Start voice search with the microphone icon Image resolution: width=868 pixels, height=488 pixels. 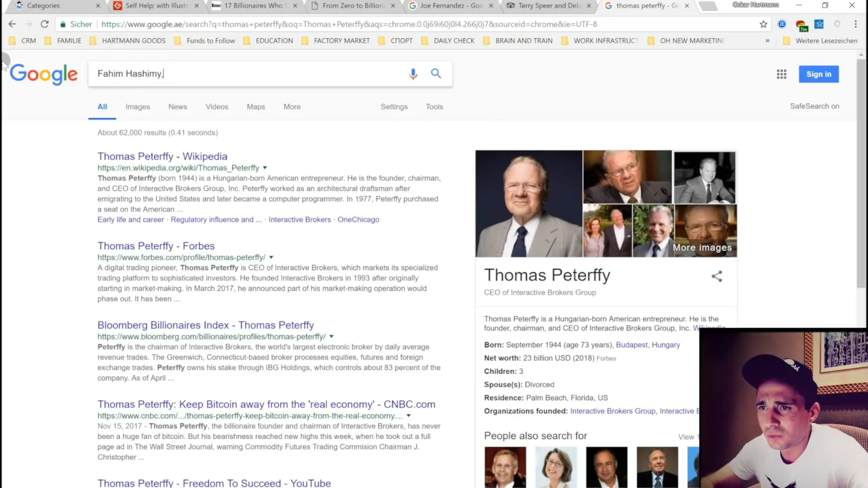click(413, 74)
